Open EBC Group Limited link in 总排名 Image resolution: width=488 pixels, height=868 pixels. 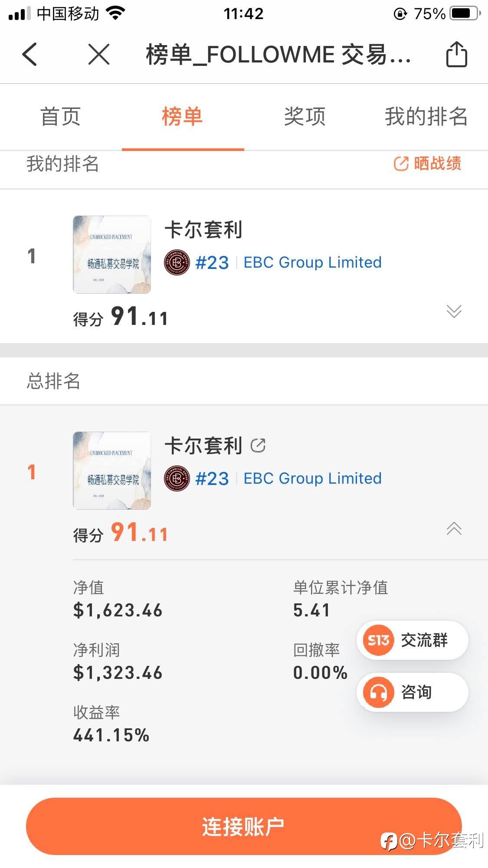[x=312, y=478]
